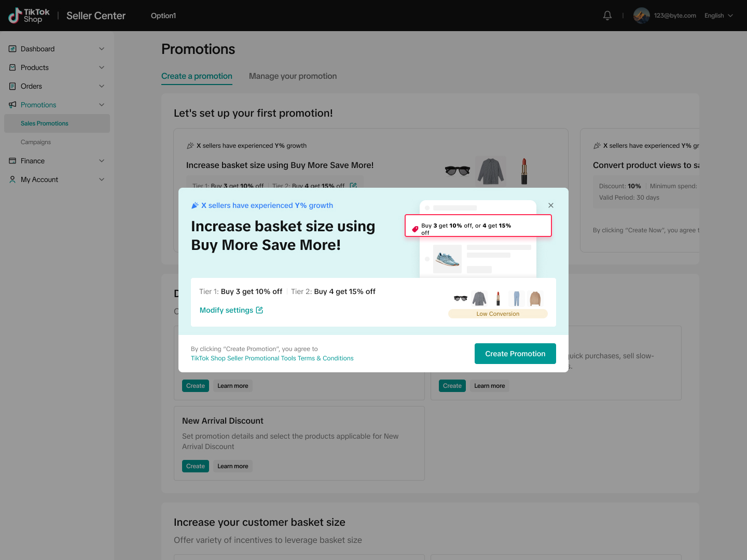Open Promotional Tools Terms & Conditions link
The image size is (747, 560).
click(x=272, y=358)
